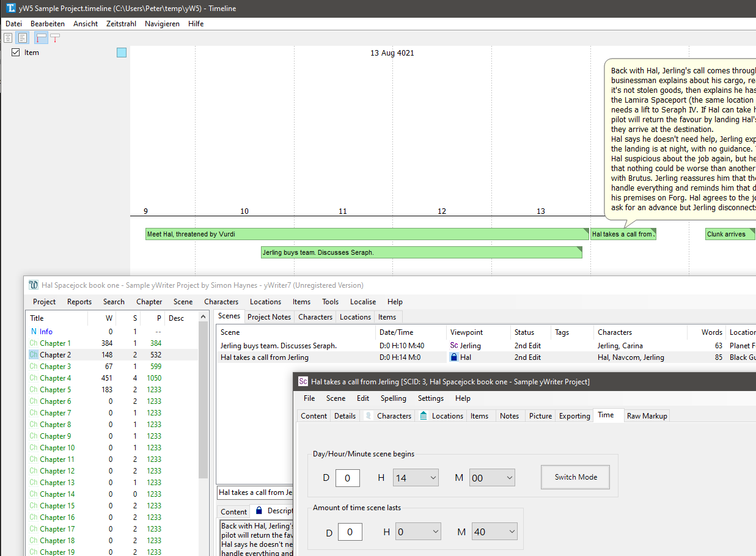Switch to the Content tab below the scenes list
Screen dimensions: 756x556
[233, 512]
